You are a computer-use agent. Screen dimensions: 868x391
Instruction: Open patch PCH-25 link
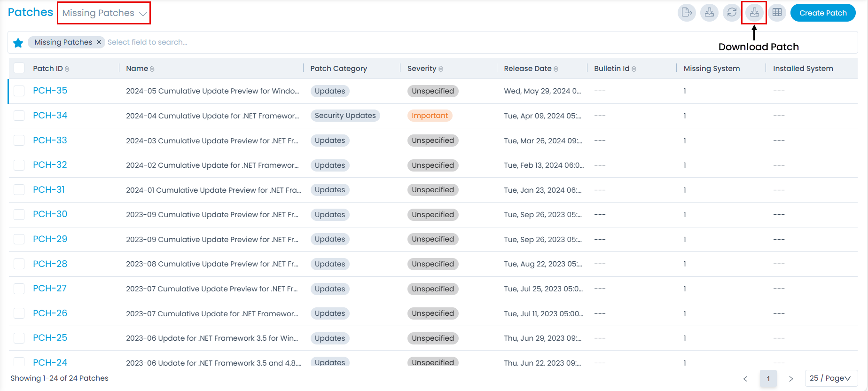pos(50,337)
